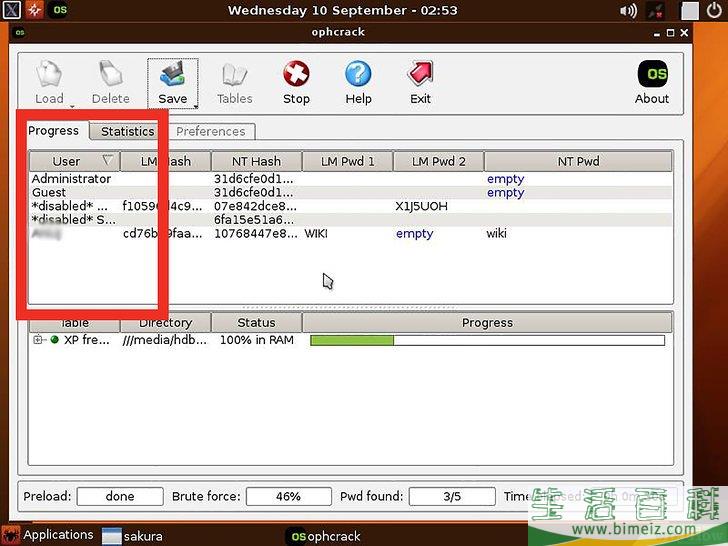Click the Load toolbar icon
The height and width of the screenshot is (546, 728).
49,74
